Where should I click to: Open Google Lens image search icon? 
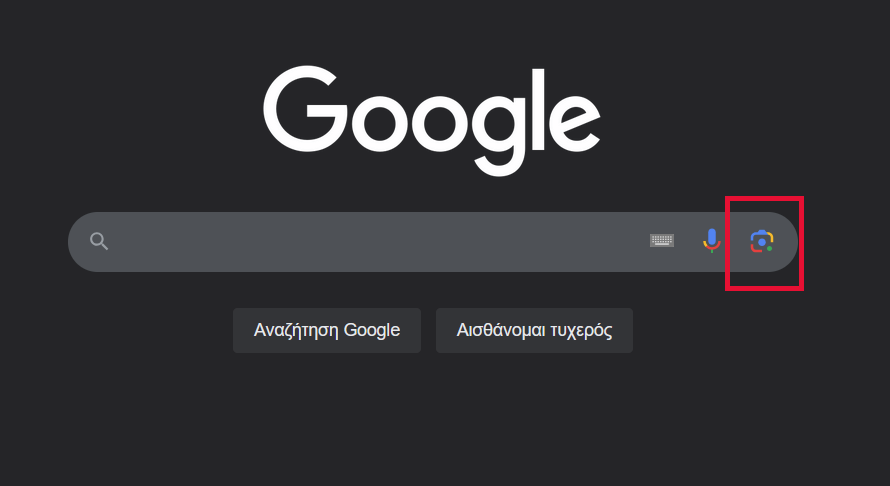[x=762, y=241]
